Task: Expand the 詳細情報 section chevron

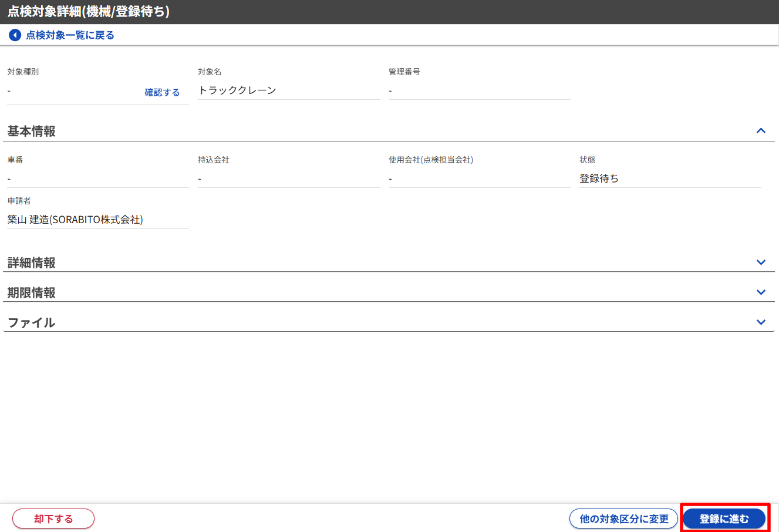Action: 761,262
